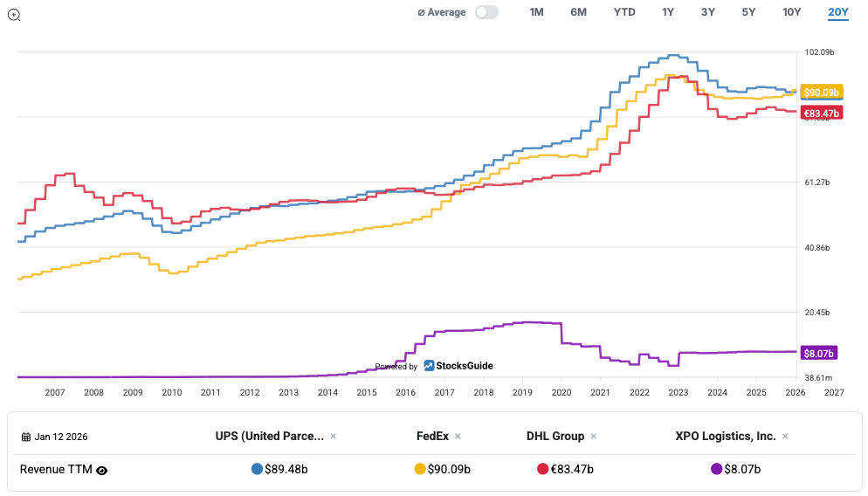The image size is (868, 496).
Task: Click the XPO $8.07b chart value label
Action: pos(818,353)
